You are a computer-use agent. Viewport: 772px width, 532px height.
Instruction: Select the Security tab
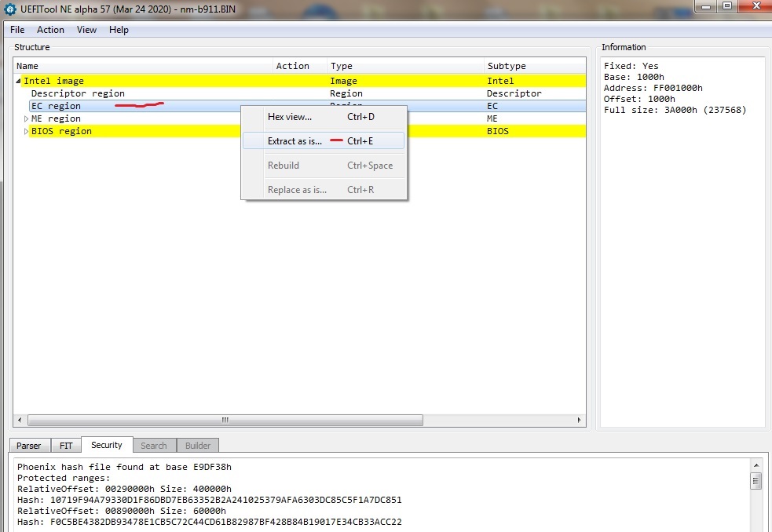point(107,445)
